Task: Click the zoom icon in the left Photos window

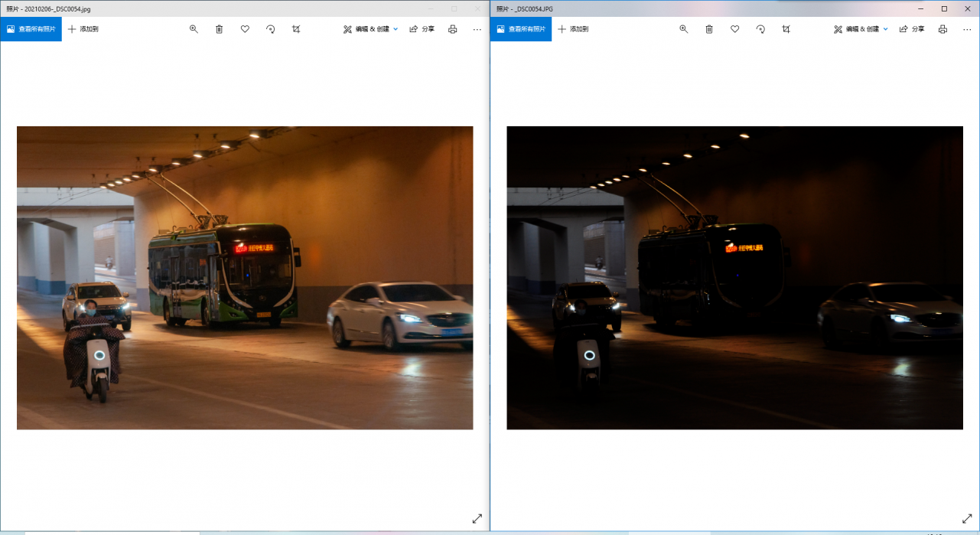Action: pos(194,29)
